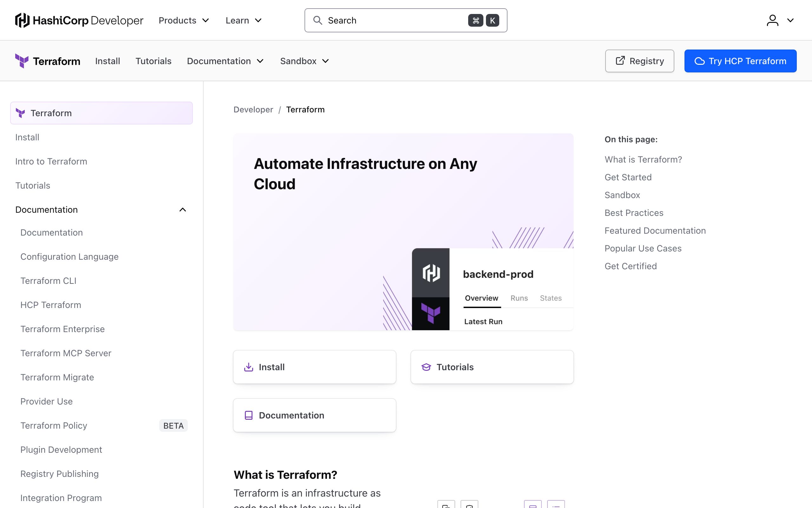Open Tutorials in the Terraform navigation bar
The width and height of the screenshot is (812, 508).
click(x=153, y=61)
